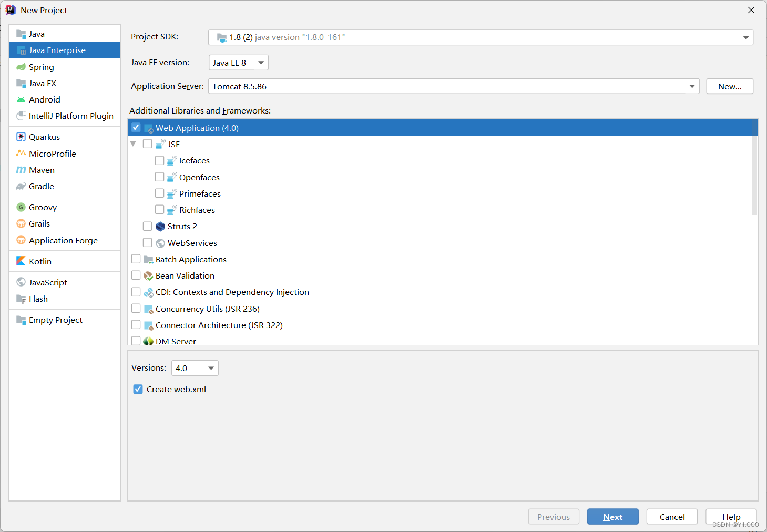Image resolution: width=767 pixels, height=532 pixels.
Task: Open the Java EE version dropdown
Action: pyautogui.click(x=239, y=63)
